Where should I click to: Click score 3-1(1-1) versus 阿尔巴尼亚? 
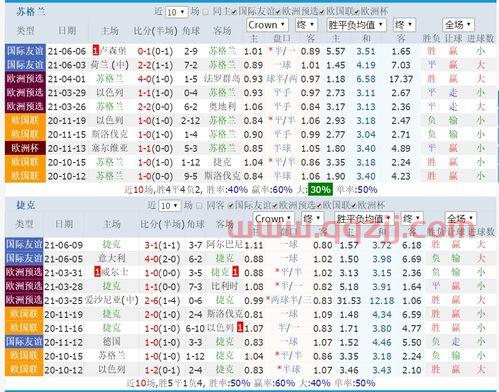click(162, 245)
